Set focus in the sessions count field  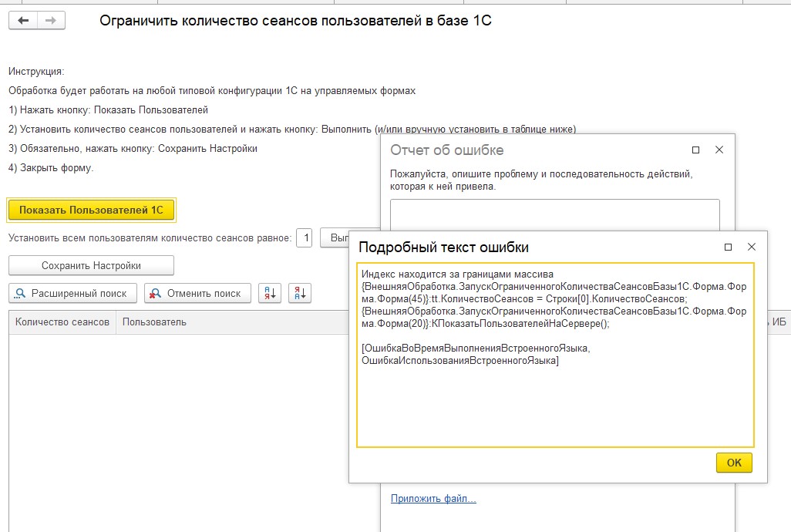pyautogui.click(x=305, y=237)
